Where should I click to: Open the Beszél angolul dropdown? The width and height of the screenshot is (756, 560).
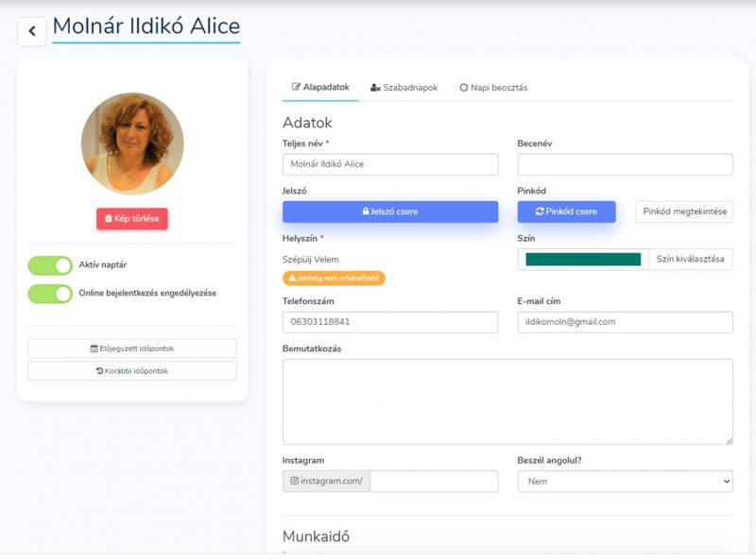[625, 482]
